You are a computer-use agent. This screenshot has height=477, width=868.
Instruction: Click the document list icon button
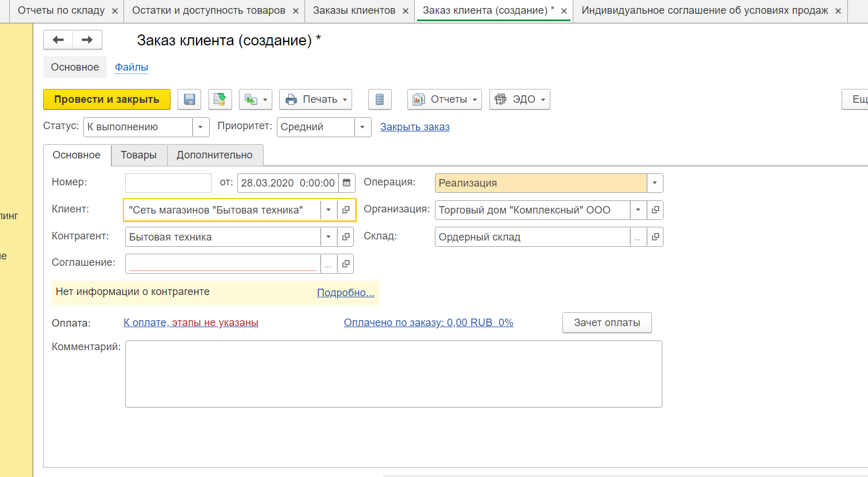coord(379,99)
